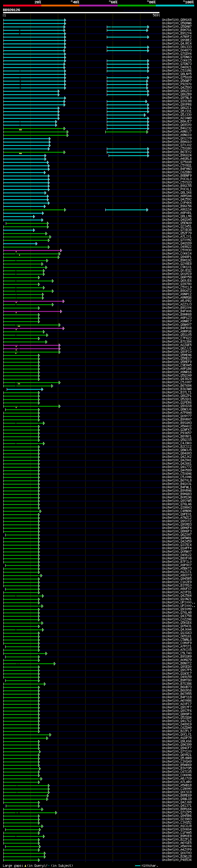Click A9U1S4 row's right-side cyan alignment bar
Viewport: 197px width, 868px height.
(x=127, y=210)
